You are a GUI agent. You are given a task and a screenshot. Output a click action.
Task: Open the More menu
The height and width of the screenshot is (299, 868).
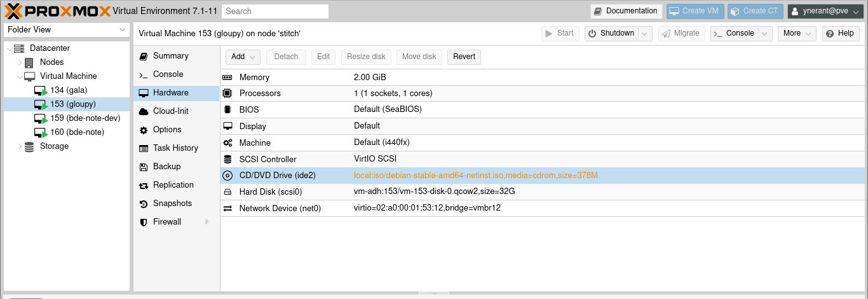click(x=797, y=34)
